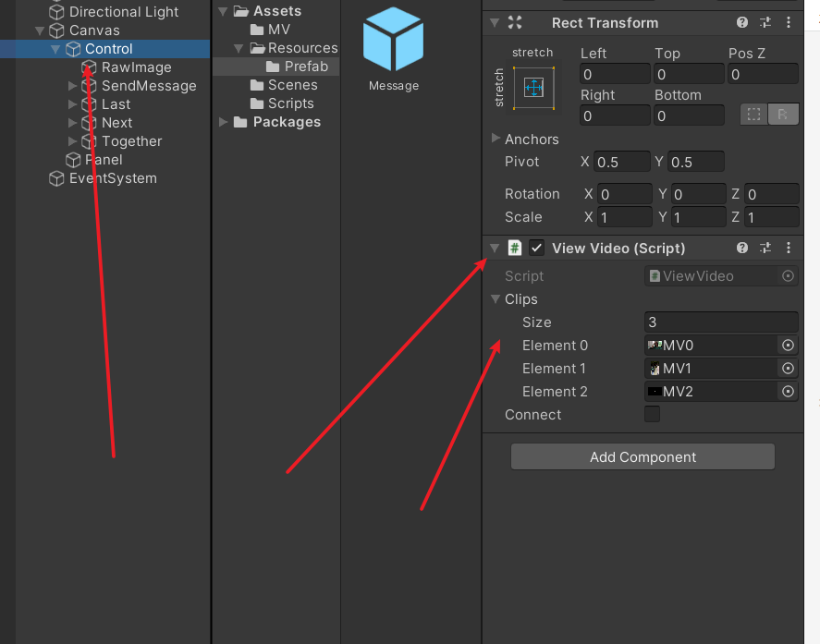This screenshot has height=644, width=820.
Task: Open View Video preset selector
Action: point(765,248)
